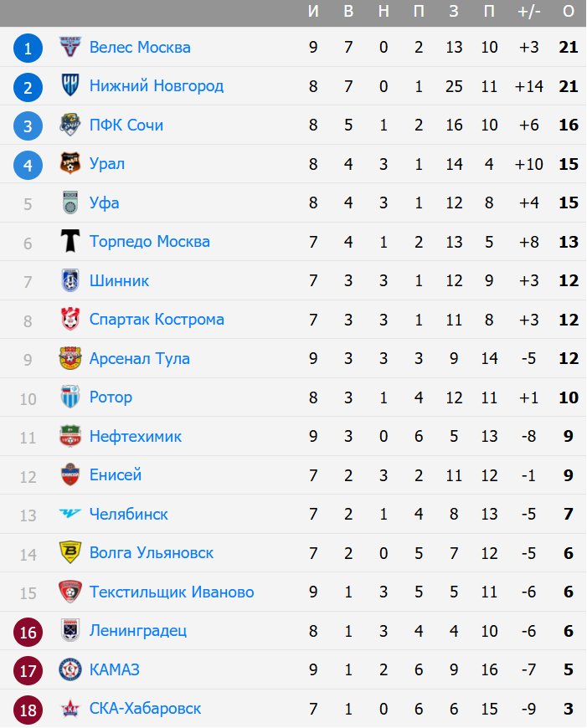Click the Урал club logo
Viewport: 587px width, 728px height.
pyautogui.click(x=70, y=163)
